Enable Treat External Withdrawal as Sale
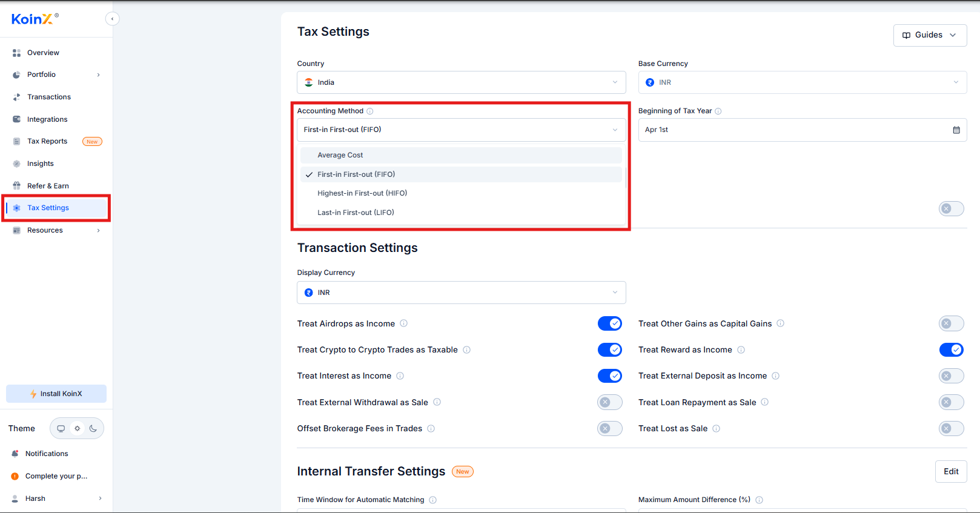Image resolution: width=980 pixels, height=513 pixels. tap(610, 402)
